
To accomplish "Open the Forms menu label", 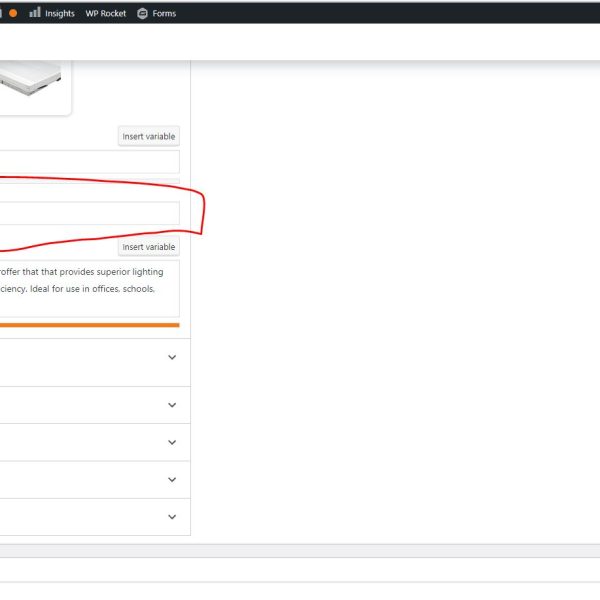I will click(x=164, y=13).
